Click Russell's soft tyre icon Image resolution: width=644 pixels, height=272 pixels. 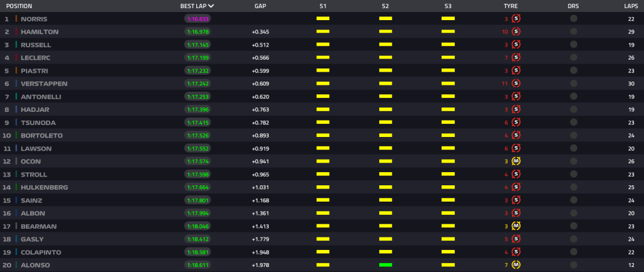pyautogui.click(x=516, y=45)
